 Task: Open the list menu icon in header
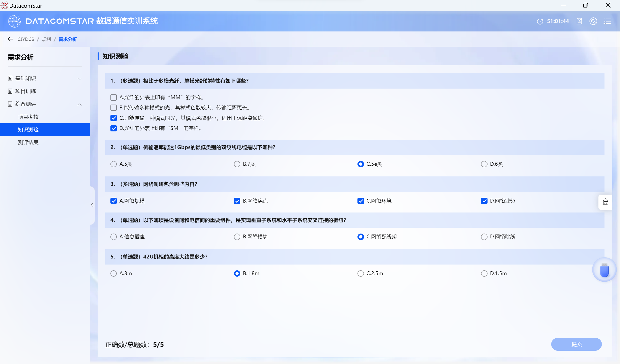pyautogui.click(x=607, y=21)
